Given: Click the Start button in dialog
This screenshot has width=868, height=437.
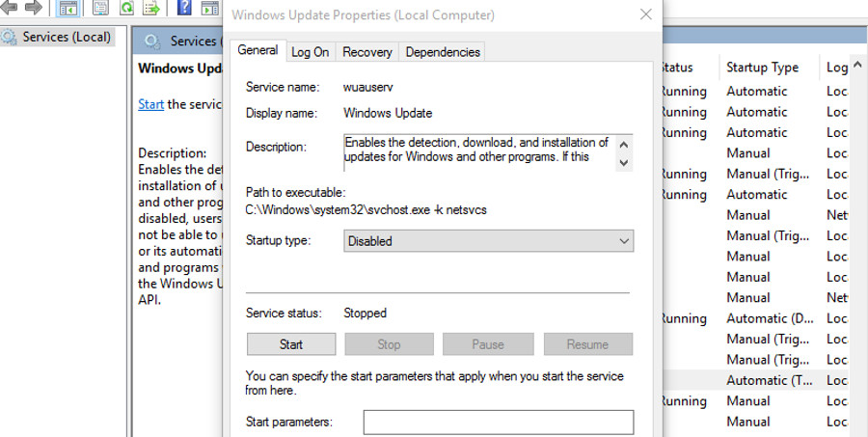Looking at the screenshot, I should (x=290, y=344).
